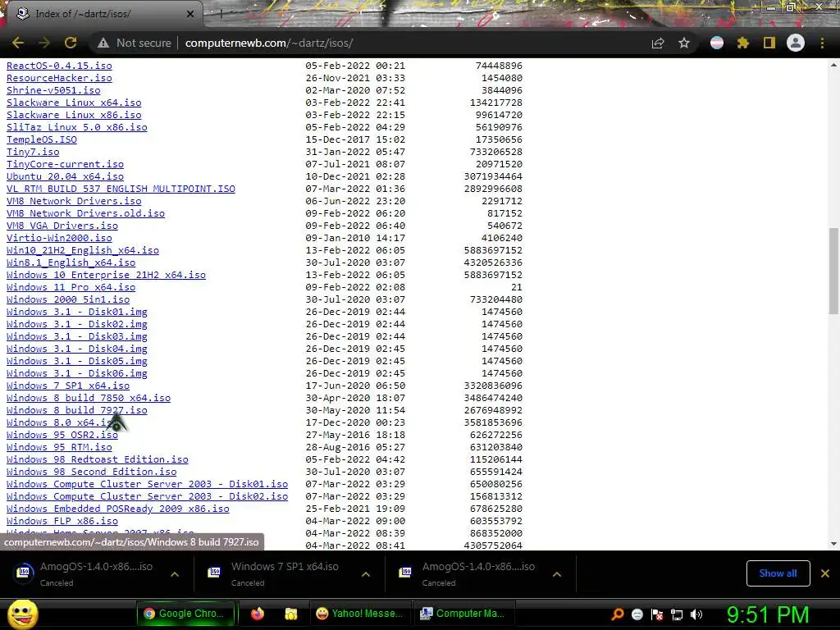This screenshot has width=840, height=630.
Task: Switch to Yahoo! Messenger taskbar button
Action: coord(360,614)
